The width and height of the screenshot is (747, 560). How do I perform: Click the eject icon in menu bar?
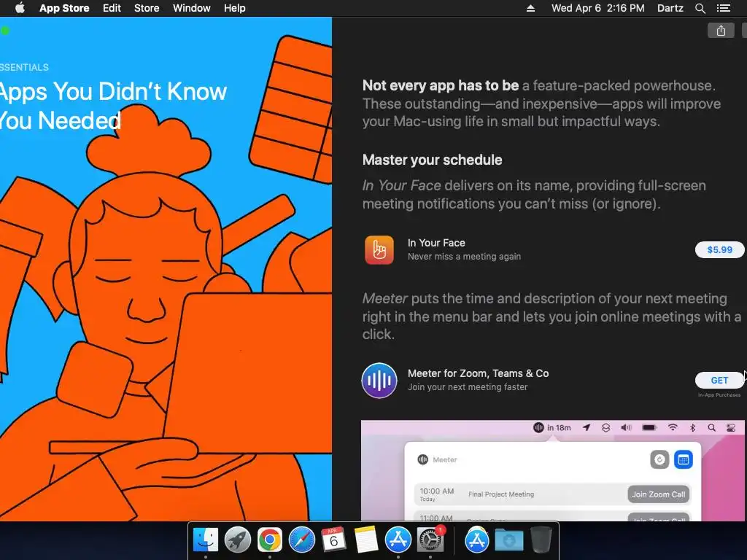[530, 8]
